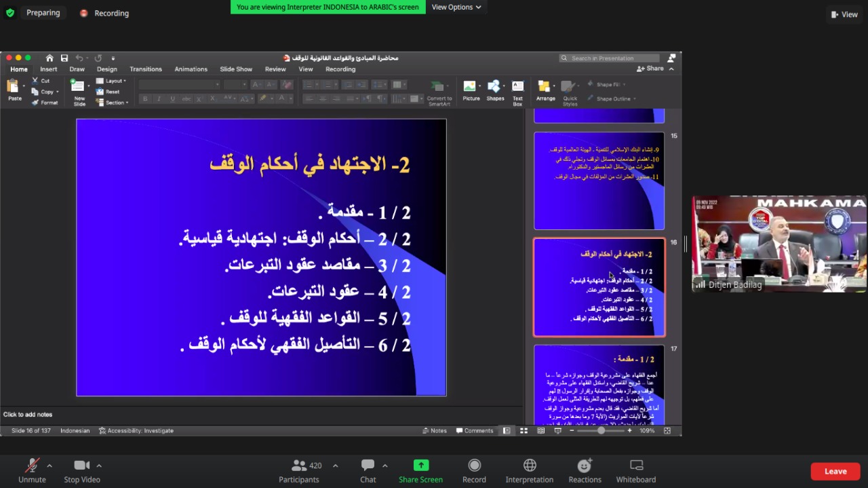The height and width of the screenshot is (488, 868).
Task: Expand arrow next to Participants
Action: click(335, 466)
